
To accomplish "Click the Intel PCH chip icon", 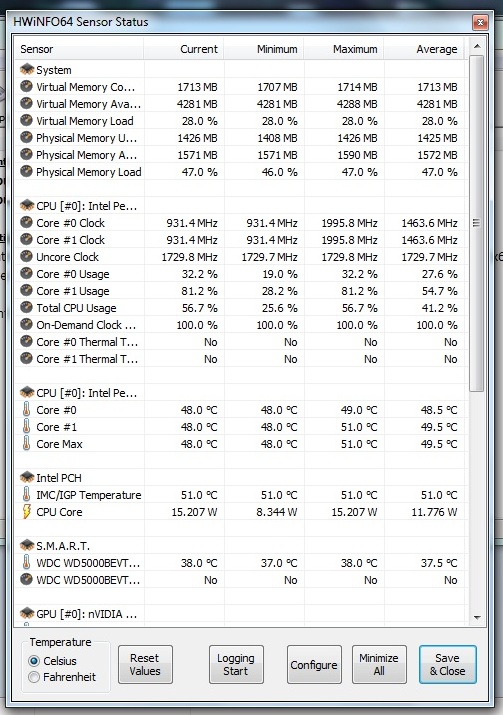I will 27,477.
